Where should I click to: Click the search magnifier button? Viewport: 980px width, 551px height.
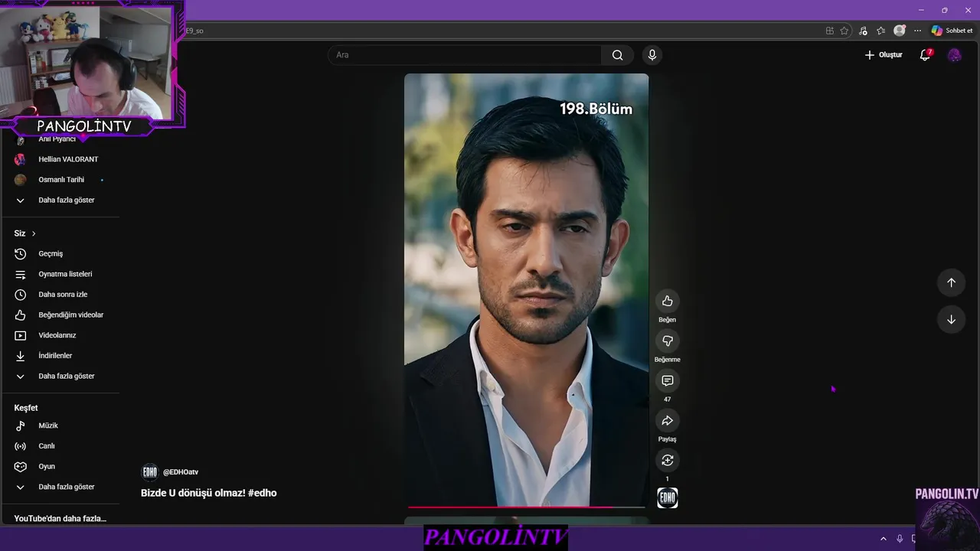coord(617,55)
